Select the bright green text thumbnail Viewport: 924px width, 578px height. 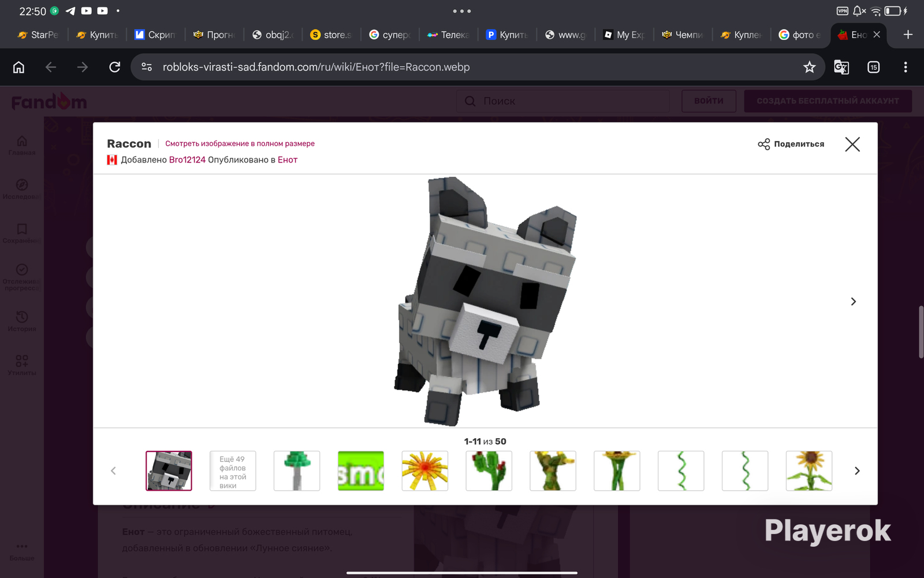(361, 470)
